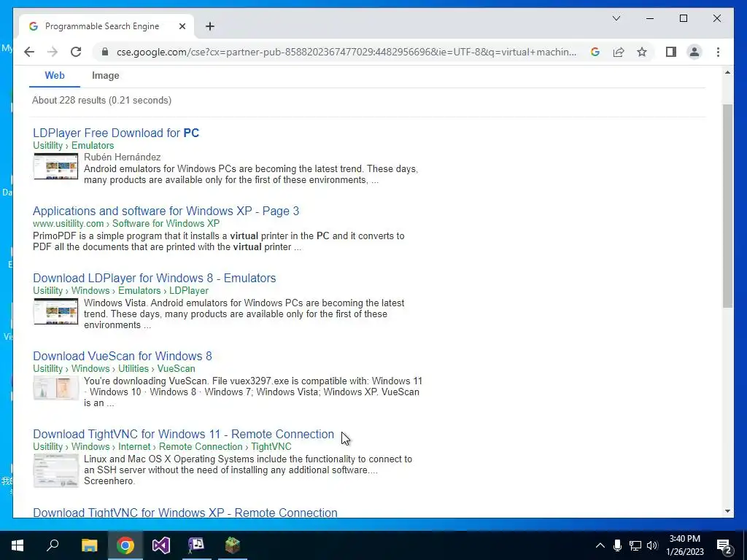Open taskbar search magnifier
This screenshot has height=560, width=747.
pos(53,545)
